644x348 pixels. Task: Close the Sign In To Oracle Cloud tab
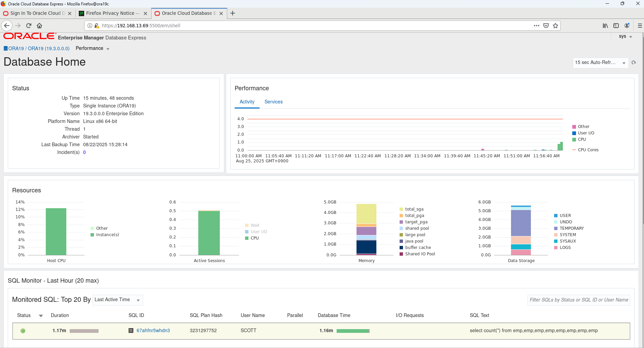(70, 13)
